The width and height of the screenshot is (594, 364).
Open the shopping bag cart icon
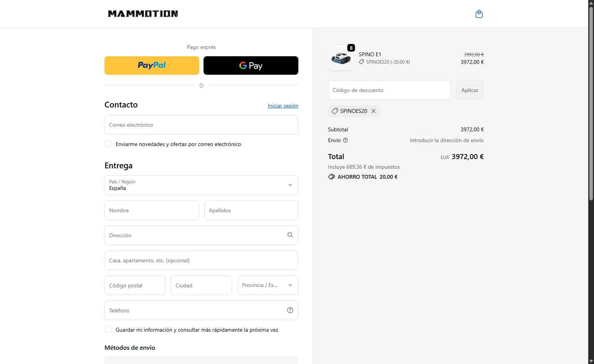(x=479, y=14)
